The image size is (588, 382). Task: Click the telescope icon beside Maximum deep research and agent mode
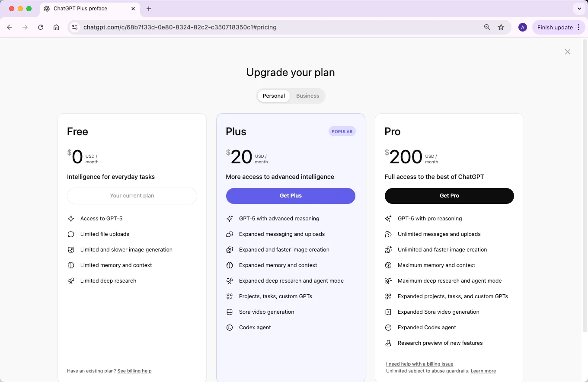[x=388, y=281]
